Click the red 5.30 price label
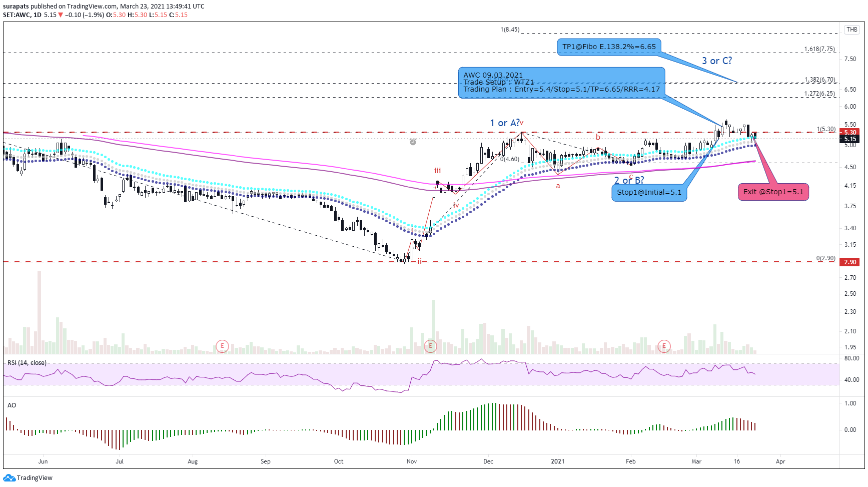This screenshot has height=487, width=868. (x=850, y=133)
